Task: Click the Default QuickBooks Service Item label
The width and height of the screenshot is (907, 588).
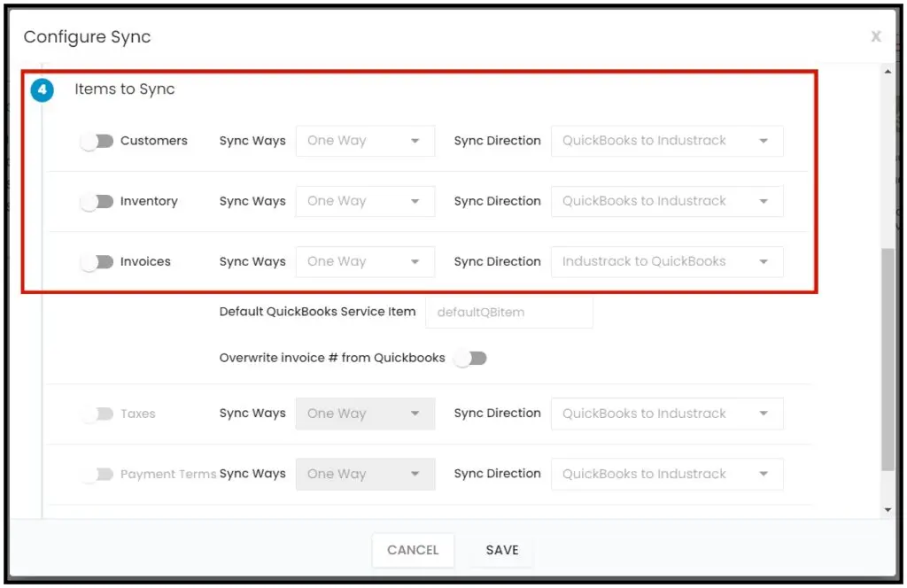Action: point(317,312)
